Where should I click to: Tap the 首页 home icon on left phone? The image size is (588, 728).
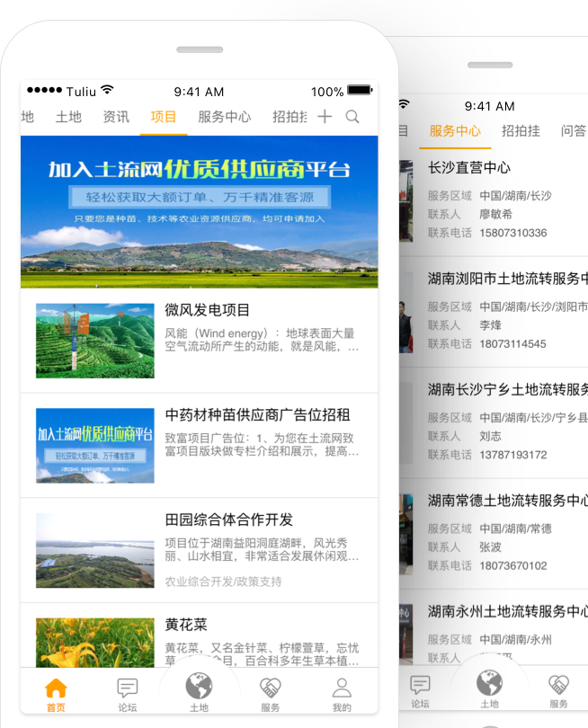[56, 688]
